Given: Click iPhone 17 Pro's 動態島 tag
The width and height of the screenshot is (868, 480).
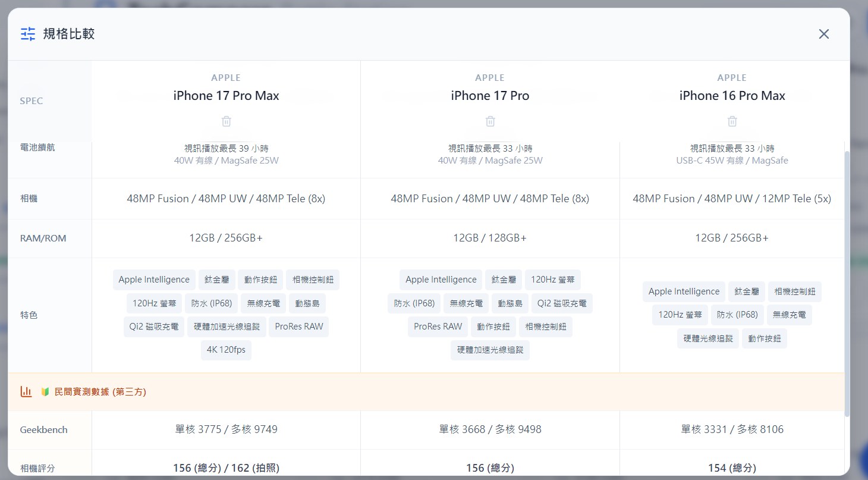Looking at the screenshot, I should [510, 303].
